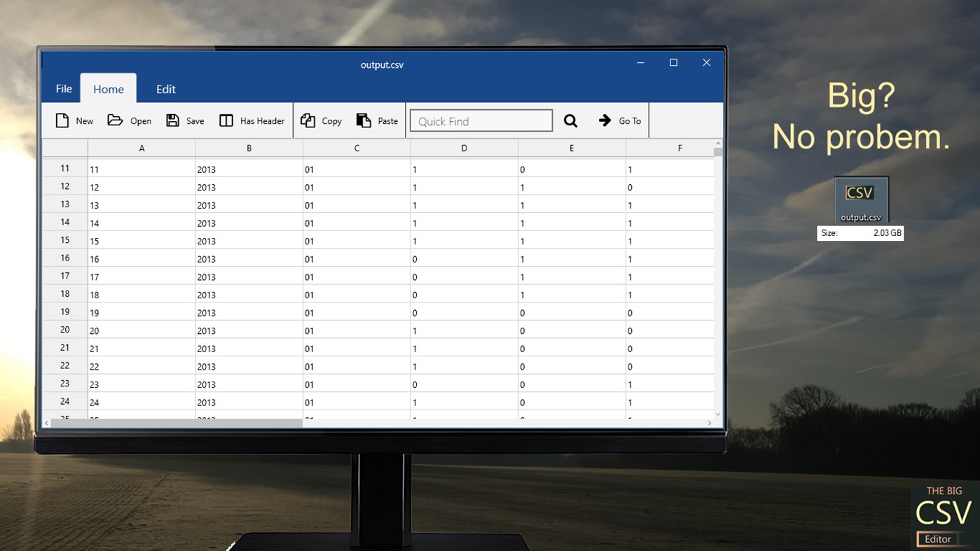Open the File menu
Image resolution: width=980 pixels, height=551 pixels.
click(62, 89)
